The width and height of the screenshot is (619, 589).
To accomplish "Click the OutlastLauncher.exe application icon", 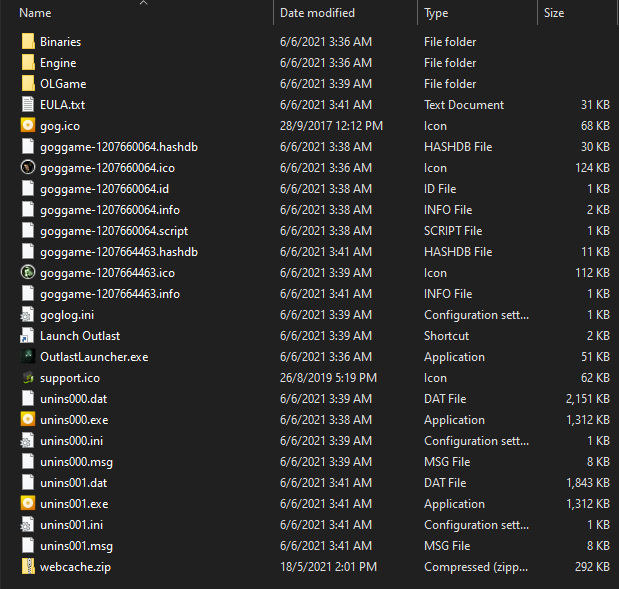I will point(28,357).
